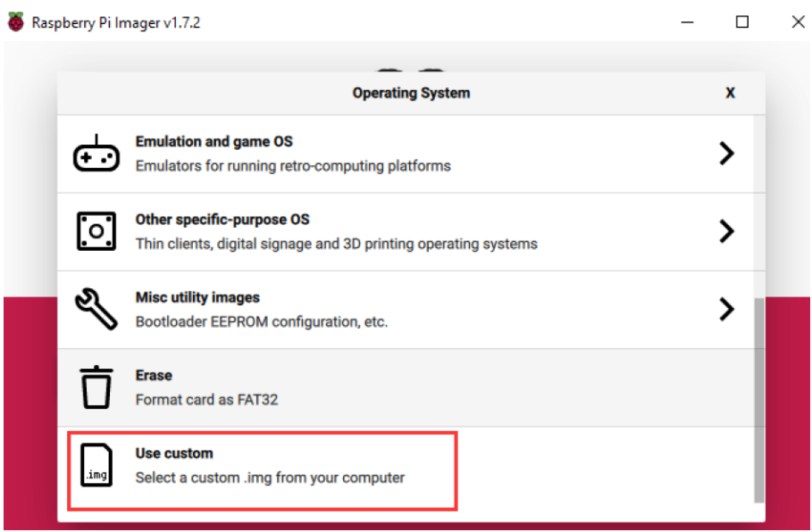Click the .img custom file icon
812x532 pixels.
96,465
